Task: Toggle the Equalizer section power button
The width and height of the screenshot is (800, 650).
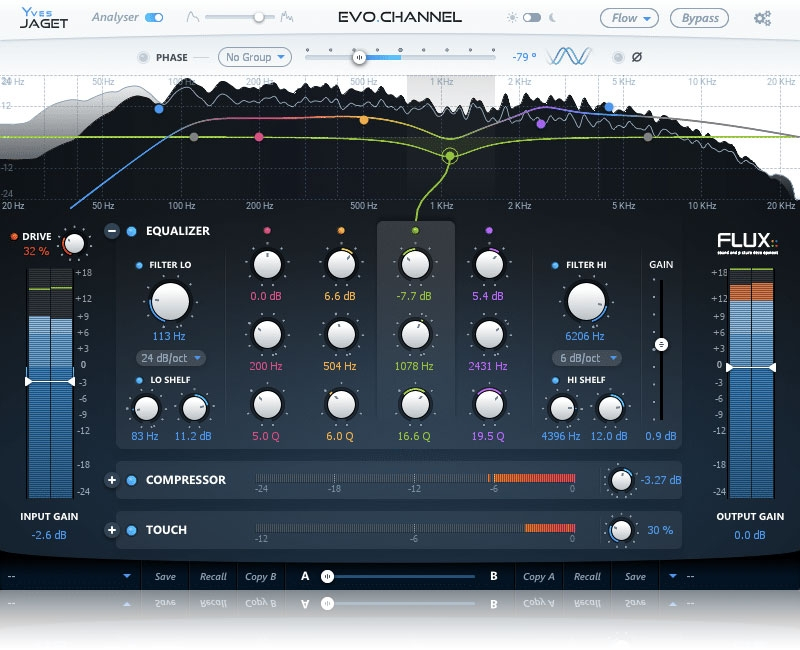Action: [131, 231]
